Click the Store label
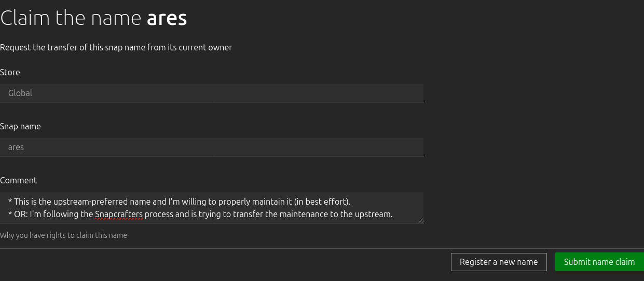Screen dimensions: 644x281 (10, 72)
